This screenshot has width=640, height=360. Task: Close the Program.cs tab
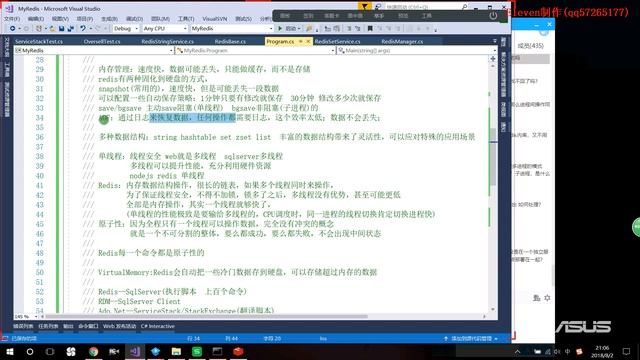point(308,41)
